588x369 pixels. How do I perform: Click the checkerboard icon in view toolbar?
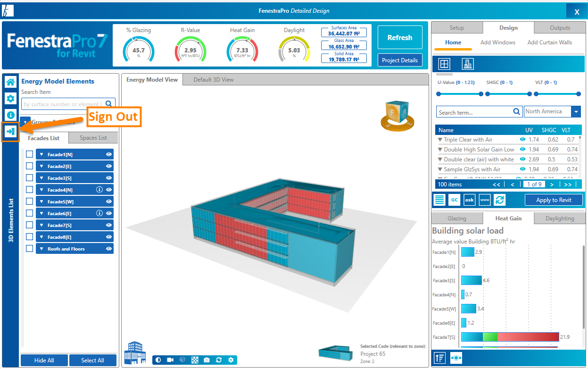tap(195, 360)
